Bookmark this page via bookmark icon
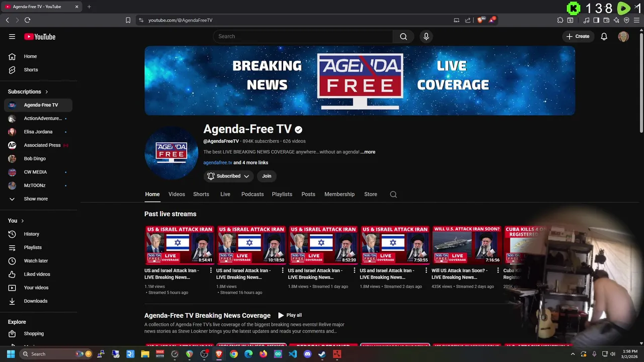 point(128,20)
